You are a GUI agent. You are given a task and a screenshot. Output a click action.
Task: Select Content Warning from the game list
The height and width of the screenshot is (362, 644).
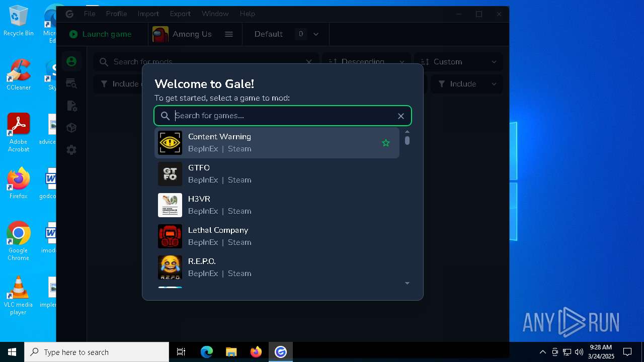(x=277, y=143)
